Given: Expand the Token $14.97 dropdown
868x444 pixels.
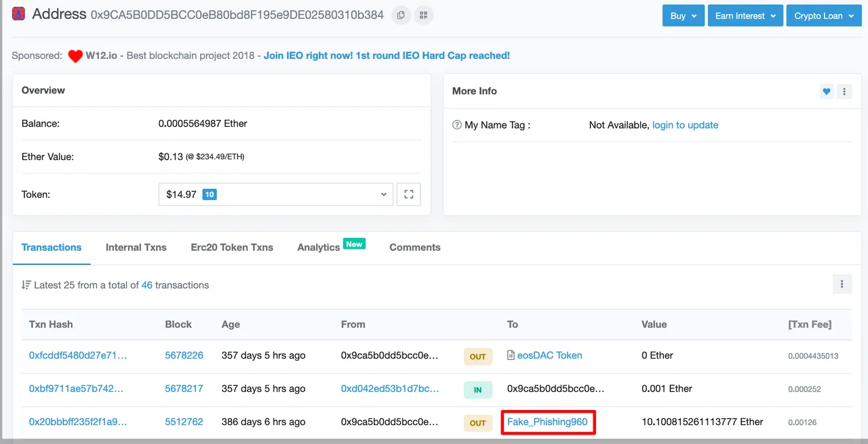Looking at the screenshot, I should coord(275,195).
